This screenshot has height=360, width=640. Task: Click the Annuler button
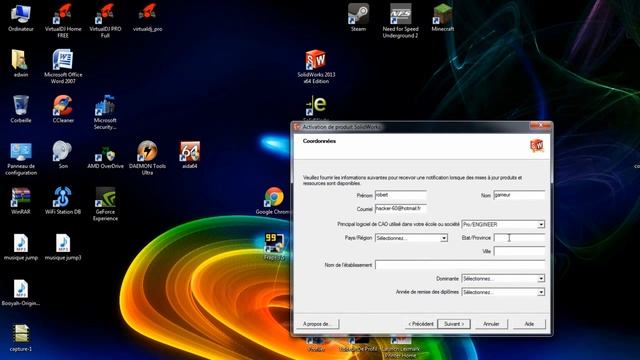tap(491, 324)
